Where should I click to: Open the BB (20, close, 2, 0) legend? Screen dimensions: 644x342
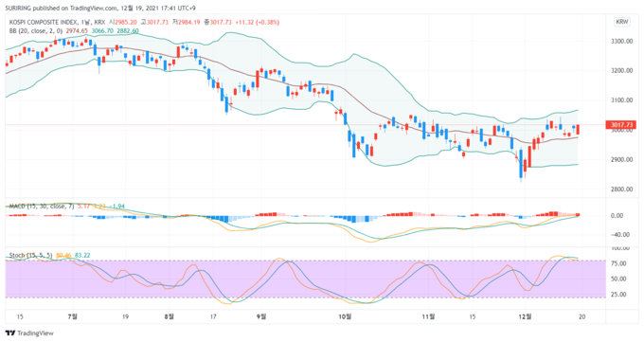point(36,31)
